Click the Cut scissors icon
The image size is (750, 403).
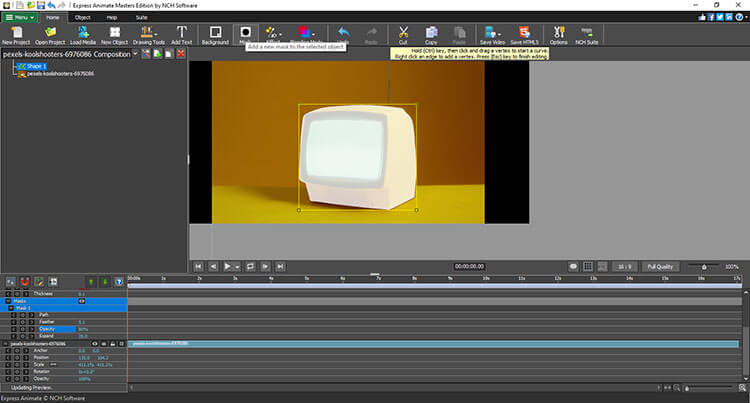(x=403, y=35)
